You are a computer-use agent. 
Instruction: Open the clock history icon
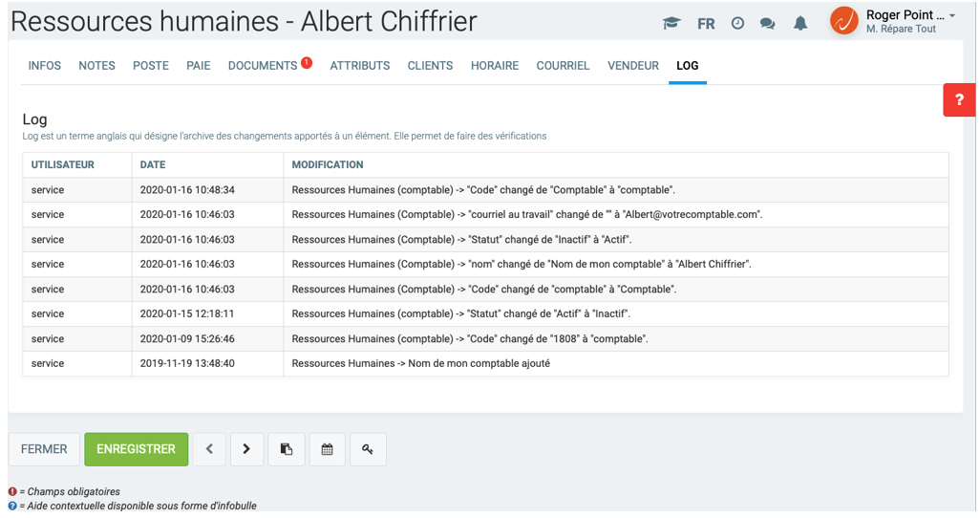737,23
